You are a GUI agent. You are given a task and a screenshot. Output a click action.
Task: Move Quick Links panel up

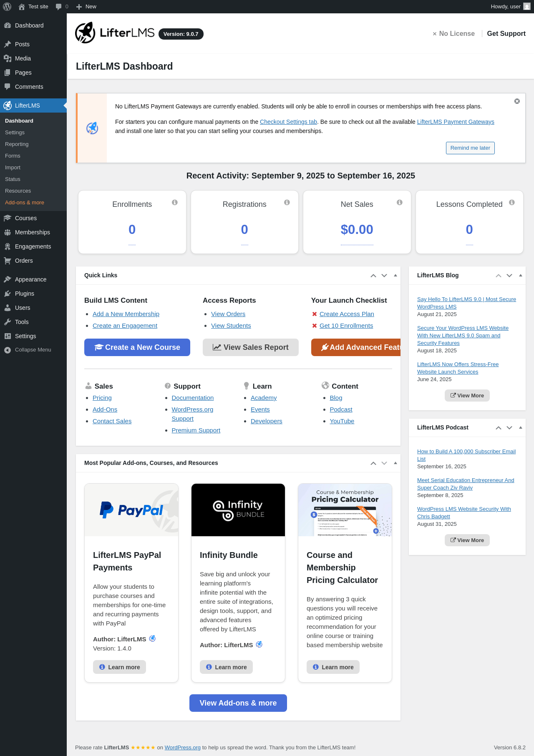pos(373,276)
